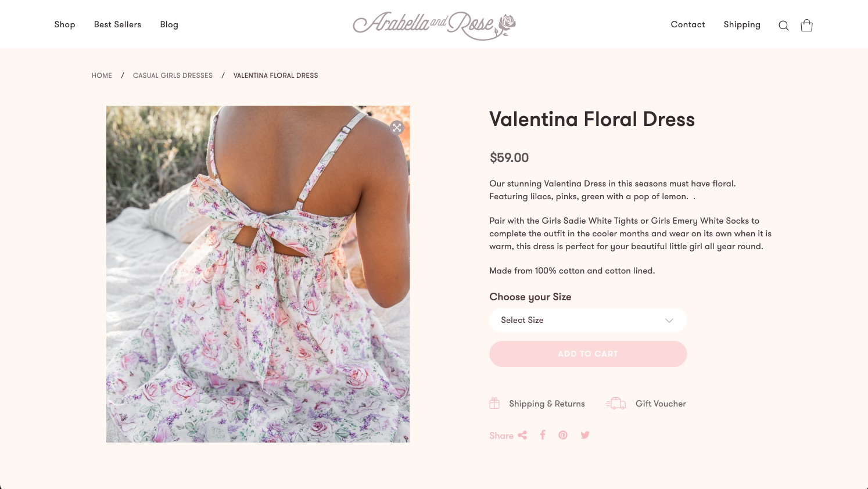Share product on Facebook
This screenshot has width=868, height=489.
click(x=543, y=435)
